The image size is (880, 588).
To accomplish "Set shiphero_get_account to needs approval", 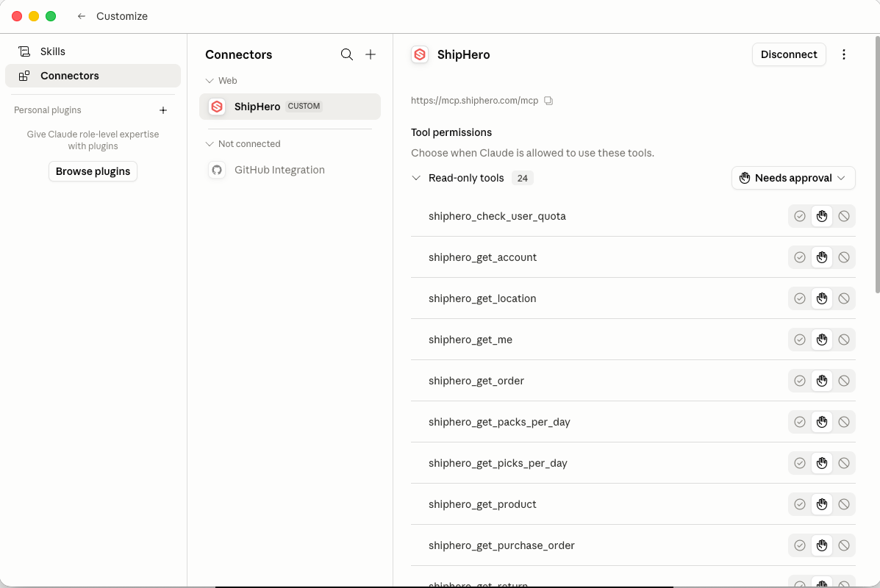I will click(x=822, y=257).
